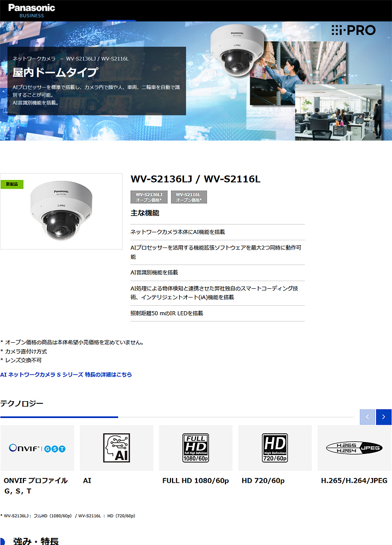Click 照射距離50 mのIR LEDを搭載 feature row

[218, 313]
